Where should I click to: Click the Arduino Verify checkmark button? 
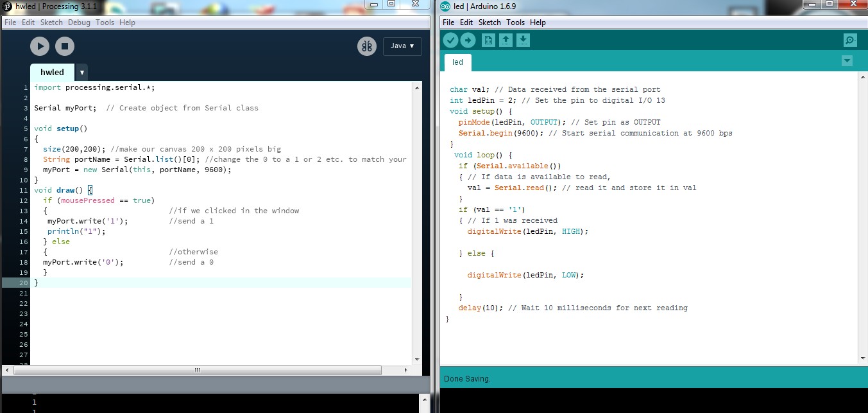tap(451, 40)
